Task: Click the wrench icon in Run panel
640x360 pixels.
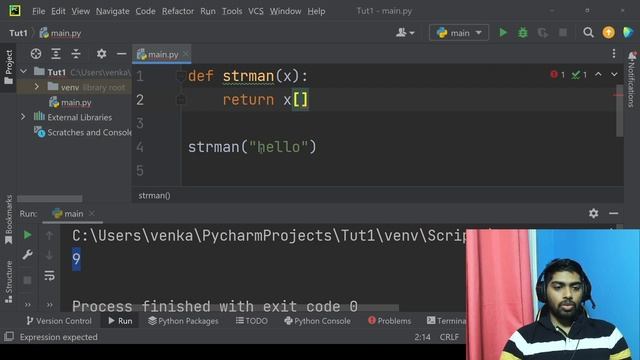Action: (27, 255)
